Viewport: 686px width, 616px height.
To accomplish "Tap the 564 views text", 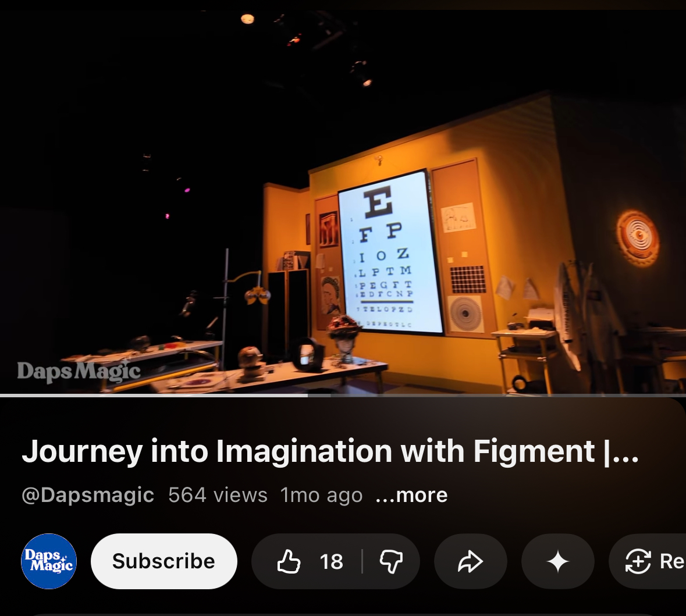I will pyautogui.click(x=218, y=495).
